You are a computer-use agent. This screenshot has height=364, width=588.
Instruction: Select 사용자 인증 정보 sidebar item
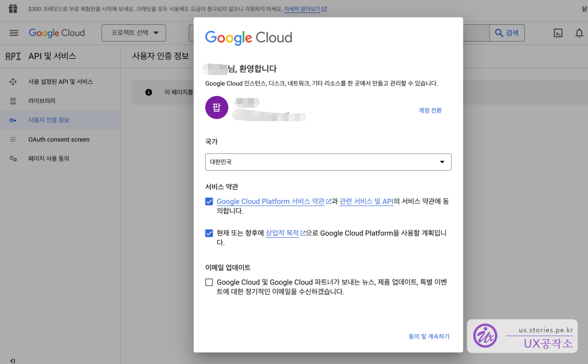coord(60,120)
